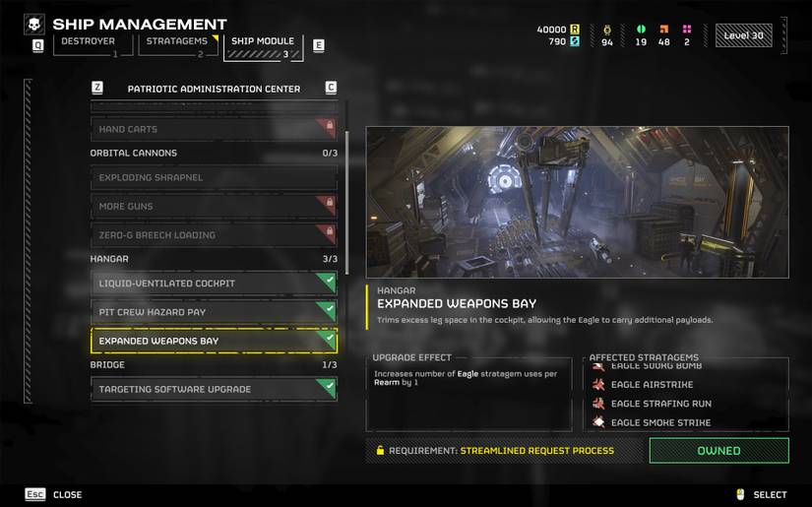Click the Expanded Weapons Bay preview image

tap(578, 203)
